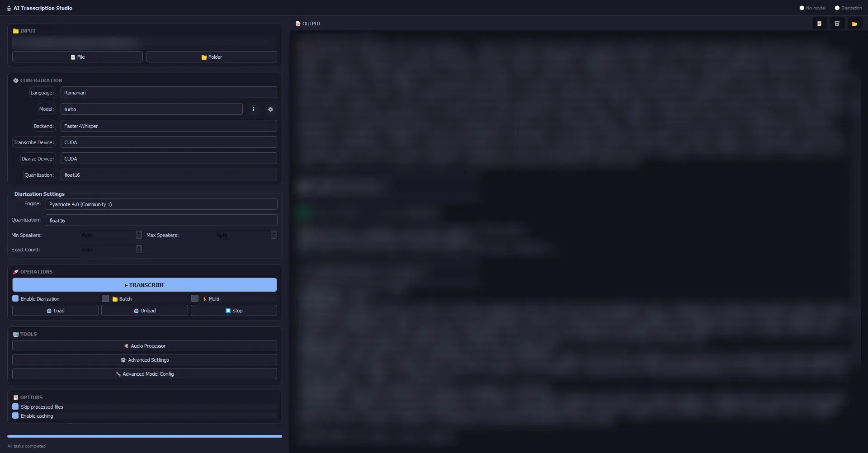The width and height of the screenshot is (868, 453).
Task: Open Configuration Quantization dropdown
Action: (x=169, y=175)
